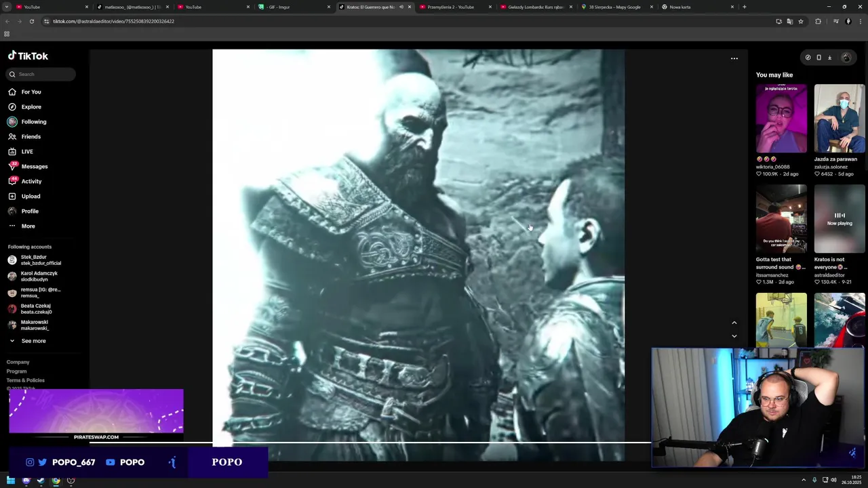868x488 pixels.
Task: Click the TikTok logo in the sidebar
Action: coord(28,56)
